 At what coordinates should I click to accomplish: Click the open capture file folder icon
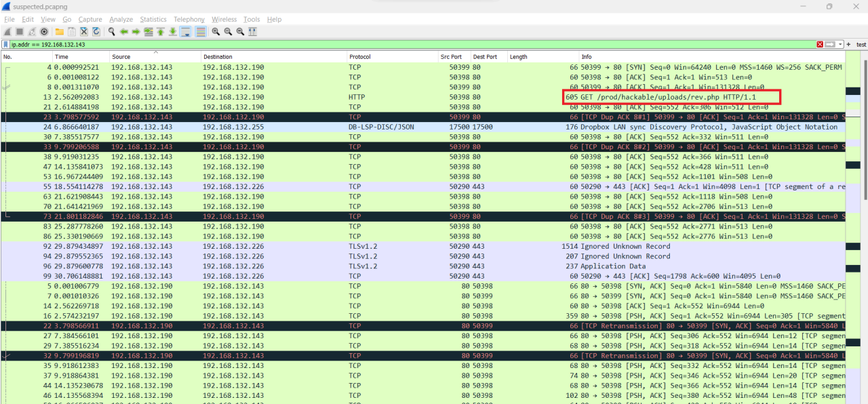click(x=59, y=32)
